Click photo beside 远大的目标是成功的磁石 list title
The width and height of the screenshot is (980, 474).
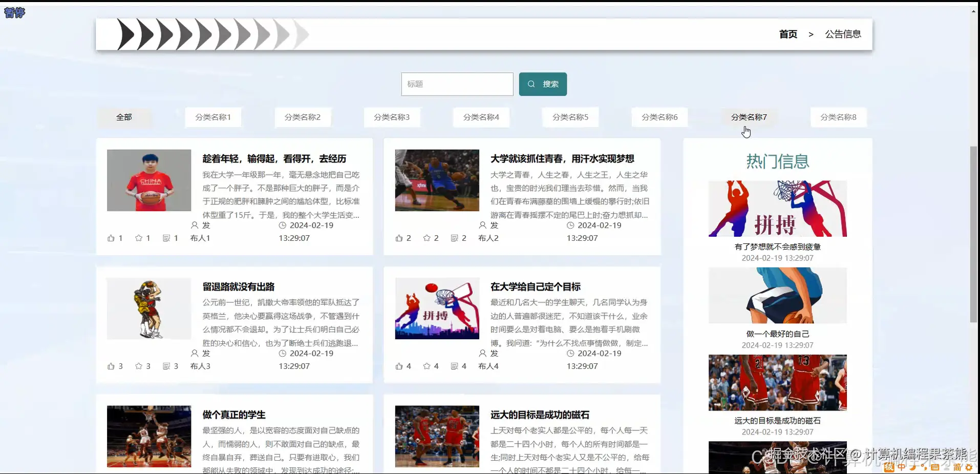(x=437, y=437)
